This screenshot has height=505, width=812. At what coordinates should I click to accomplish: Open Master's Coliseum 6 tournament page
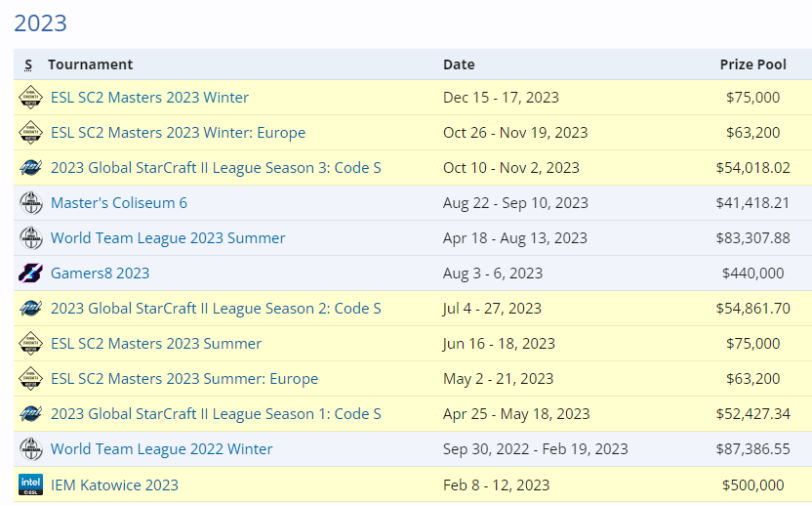click(x=118, y=203)
